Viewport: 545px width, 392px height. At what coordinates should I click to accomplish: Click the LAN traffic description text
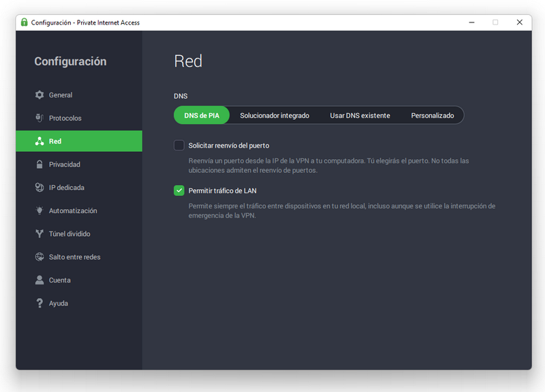pos(342,211)
